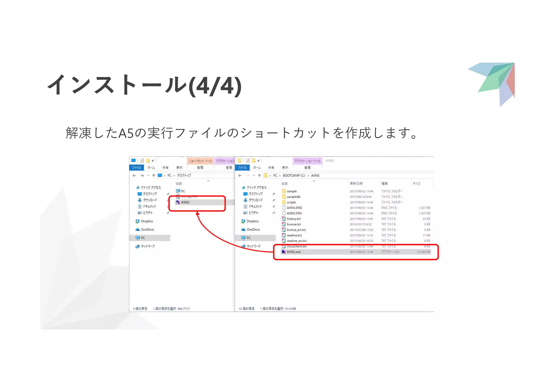The width and height of the screenshot is (555, 392).
Task: Select the A5M2.ENG file
Action: click(292, 208)
